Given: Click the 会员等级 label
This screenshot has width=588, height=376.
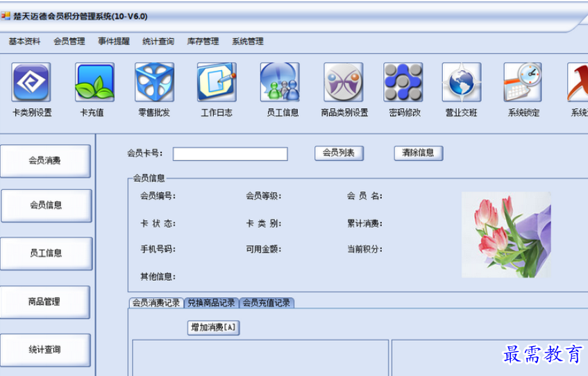Looking at the screenshot, I should 264,196.
